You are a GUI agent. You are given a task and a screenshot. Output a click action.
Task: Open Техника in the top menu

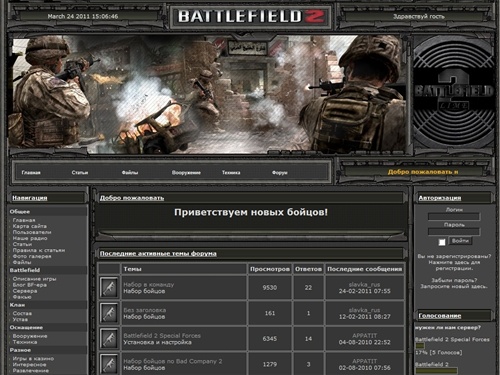231,173
